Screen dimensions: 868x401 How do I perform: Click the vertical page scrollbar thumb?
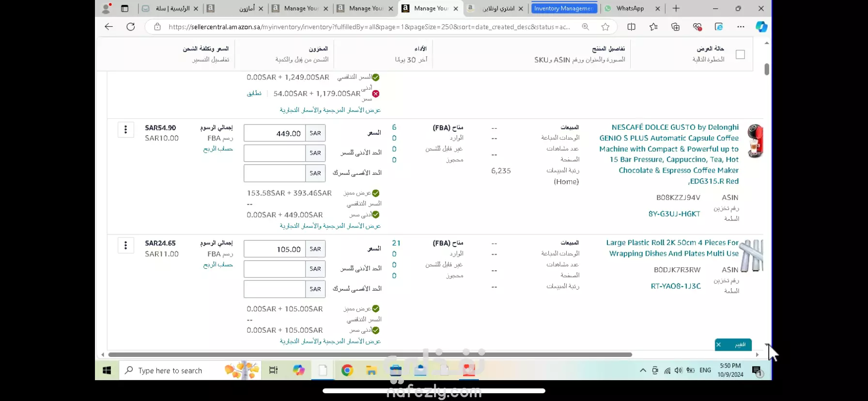(766, 69)
